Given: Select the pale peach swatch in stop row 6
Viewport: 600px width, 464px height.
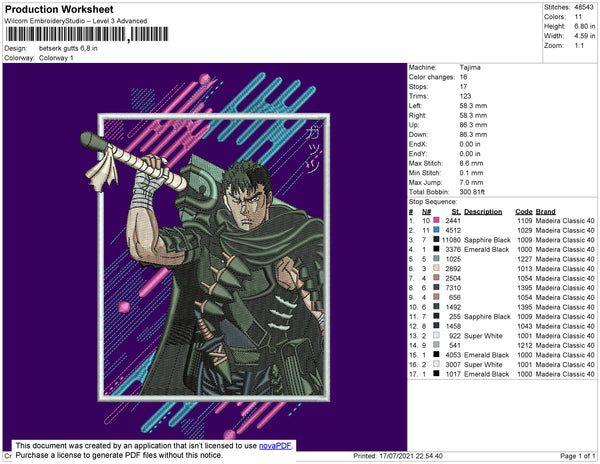Looking at the screenshot, I should pos(436,269).
